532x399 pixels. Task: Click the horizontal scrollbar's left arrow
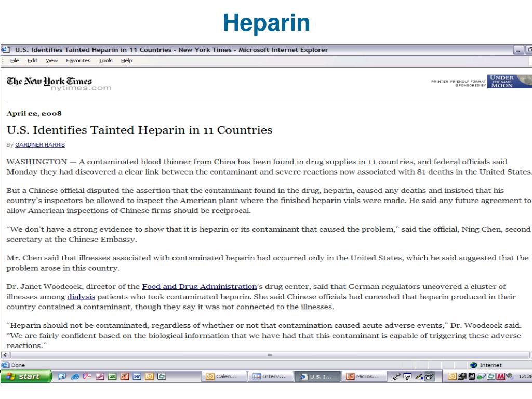[x=5, y=355]
